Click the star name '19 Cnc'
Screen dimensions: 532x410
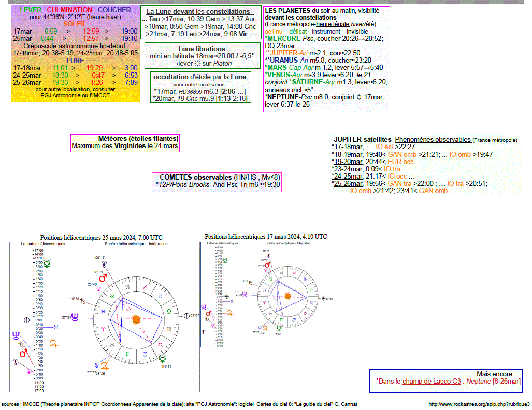188,99
